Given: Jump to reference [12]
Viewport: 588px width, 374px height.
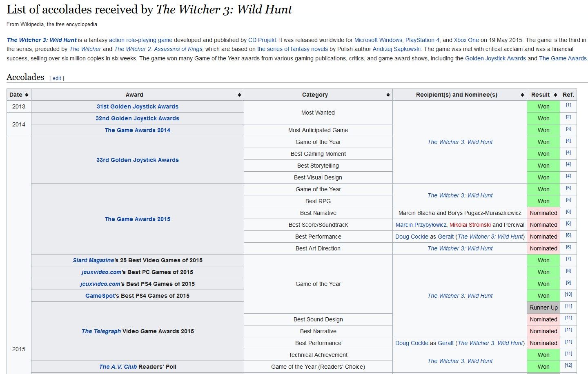Looking at the screenshot, I should click(x=568, y=365).
